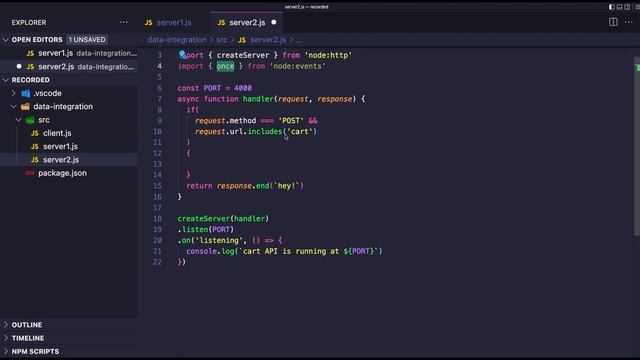
Task: Toggle the secondary side bar layout icon
Action: (x=627, y=7)
